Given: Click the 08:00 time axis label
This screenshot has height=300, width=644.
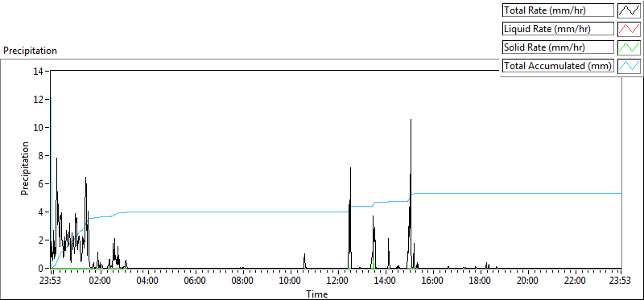Looking at the screenshot, I should click(243, 282).
